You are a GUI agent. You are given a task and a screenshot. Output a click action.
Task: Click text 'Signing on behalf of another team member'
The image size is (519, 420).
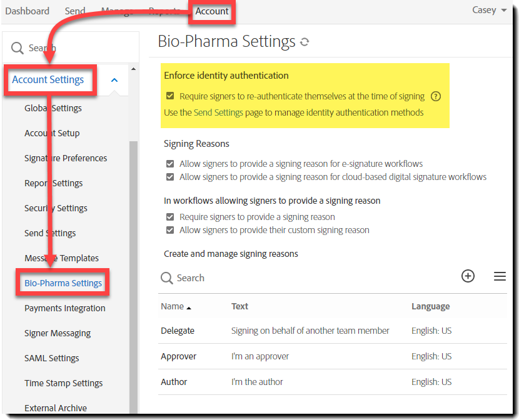[x=310, y=331]
